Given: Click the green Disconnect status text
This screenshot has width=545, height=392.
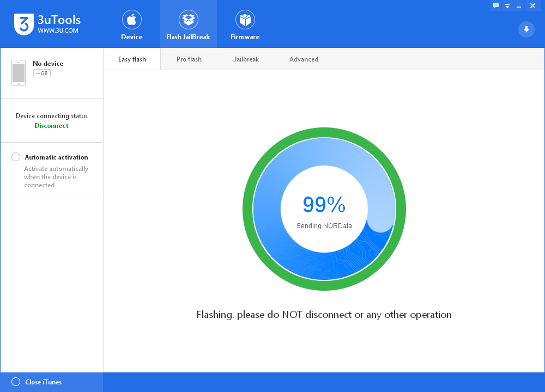Looking at the screenshot, I should coord(51,126).
